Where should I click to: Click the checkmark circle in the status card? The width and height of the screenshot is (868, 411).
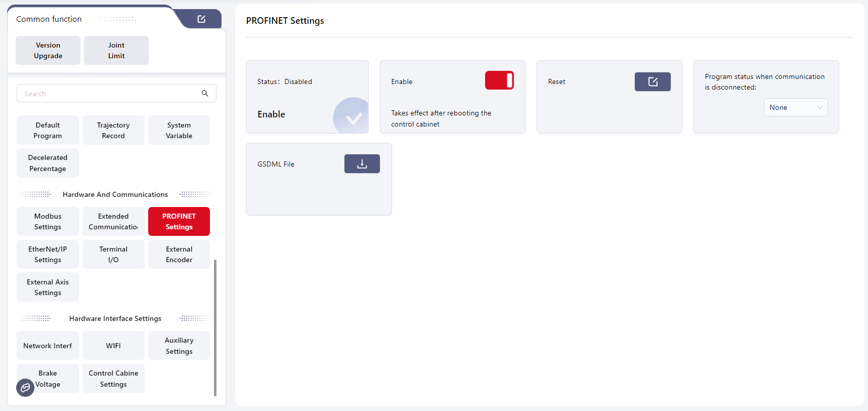coord(353,117)
